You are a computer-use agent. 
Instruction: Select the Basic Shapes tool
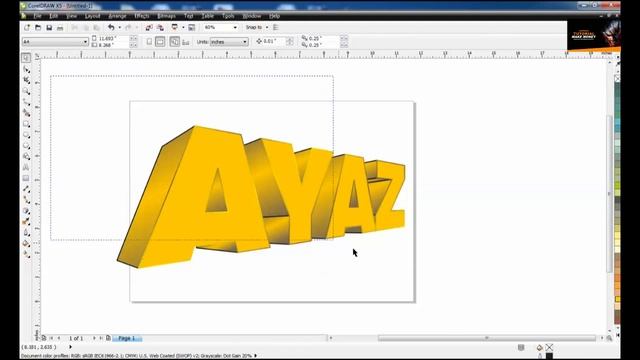pos(26,156)
